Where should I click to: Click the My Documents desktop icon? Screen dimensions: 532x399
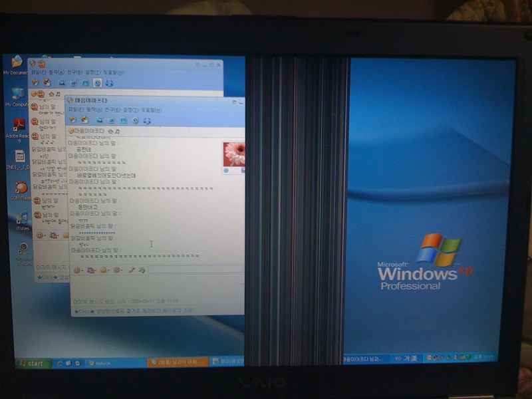[x=15, y=65]
